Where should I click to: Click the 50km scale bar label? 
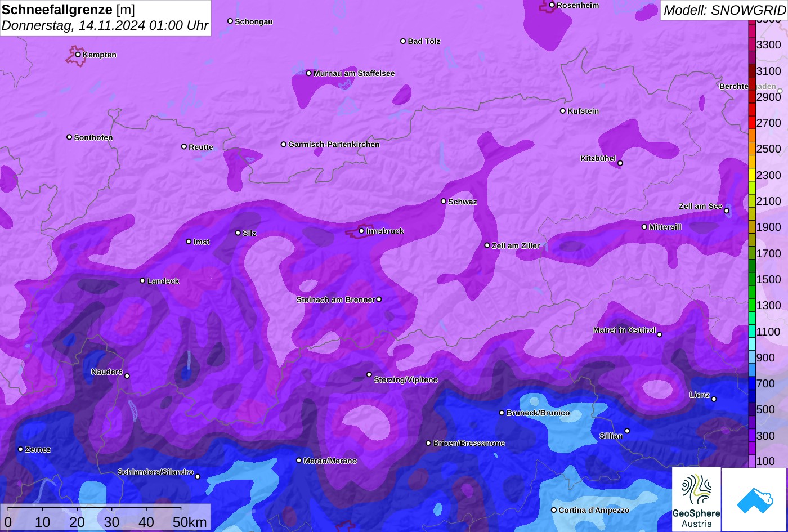(x=190, y=522)
